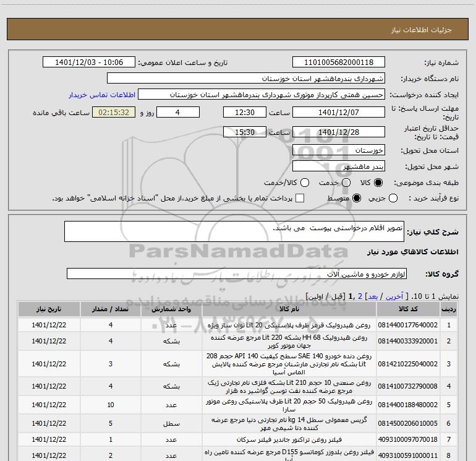Click the واحد شمارش column header

171,309
